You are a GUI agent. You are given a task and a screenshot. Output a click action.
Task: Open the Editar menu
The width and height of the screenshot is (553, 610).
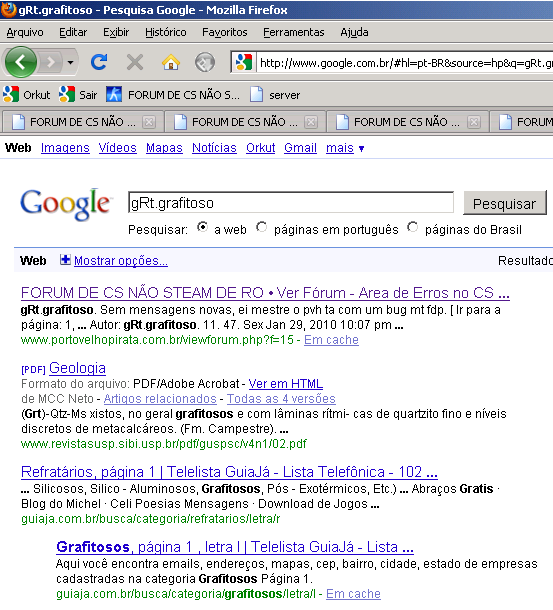(73, 32)
